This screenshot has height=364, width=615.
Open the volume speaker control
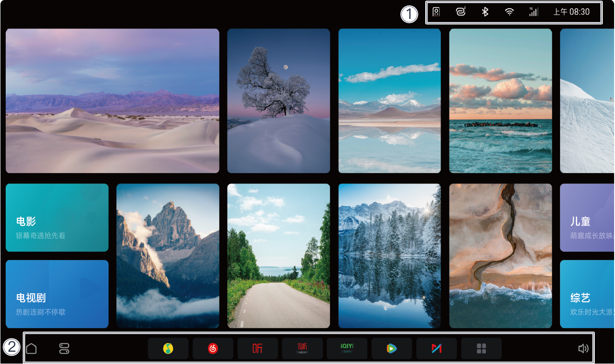coord(583,349)
